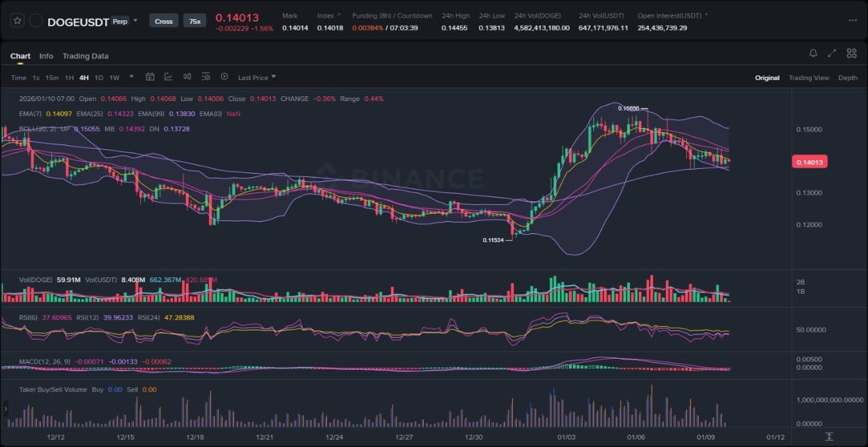Switch to Depth chart mode
868x447 pixels.
coord(848,78)
